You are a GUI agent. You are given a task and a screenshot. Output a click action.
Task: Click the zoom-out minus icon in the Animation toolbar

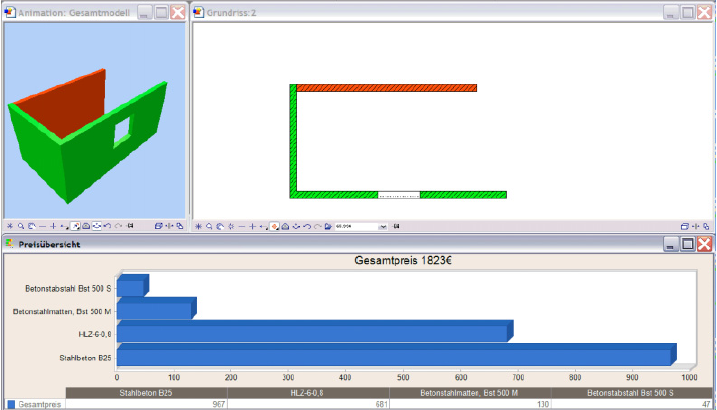click(x=42, y=226)
